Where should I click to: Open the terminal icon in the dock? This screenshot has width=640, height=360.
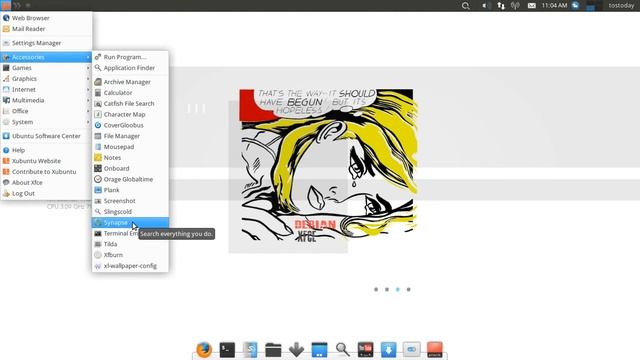click(227, 350)
